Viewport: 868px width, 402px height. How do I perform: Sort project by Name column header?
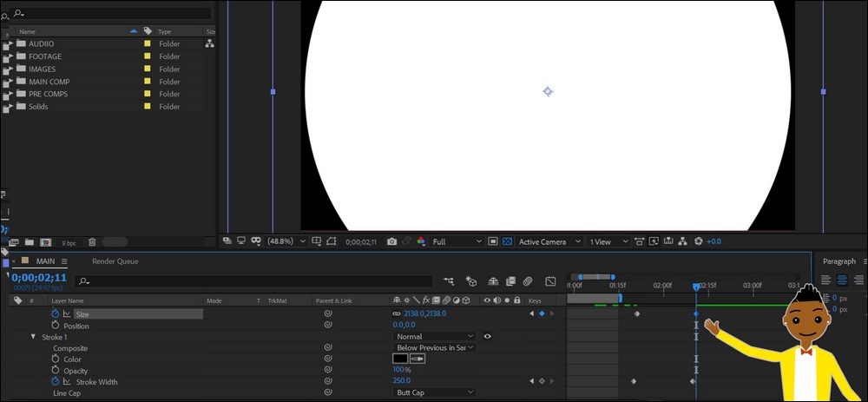click(x=27, y=31)
